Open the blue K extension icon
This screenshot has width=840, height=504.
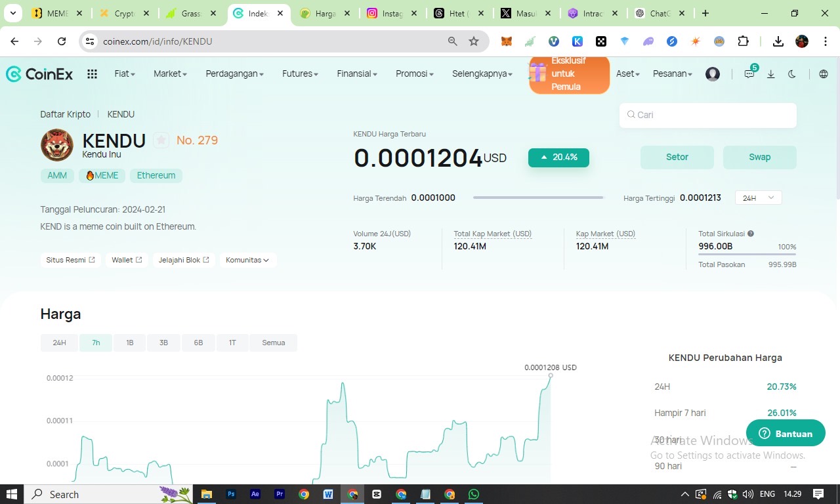pyautogui.click(x=577, y=41)
